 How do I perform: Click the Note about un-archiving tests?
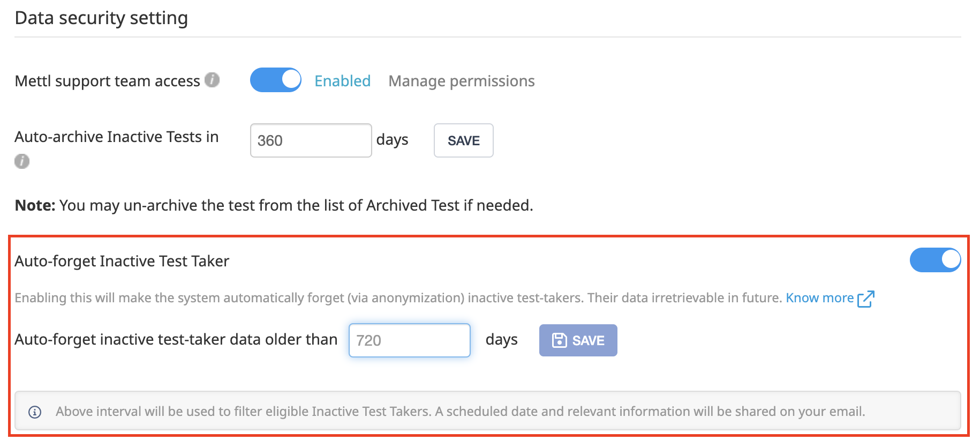[x=274, y=205]
